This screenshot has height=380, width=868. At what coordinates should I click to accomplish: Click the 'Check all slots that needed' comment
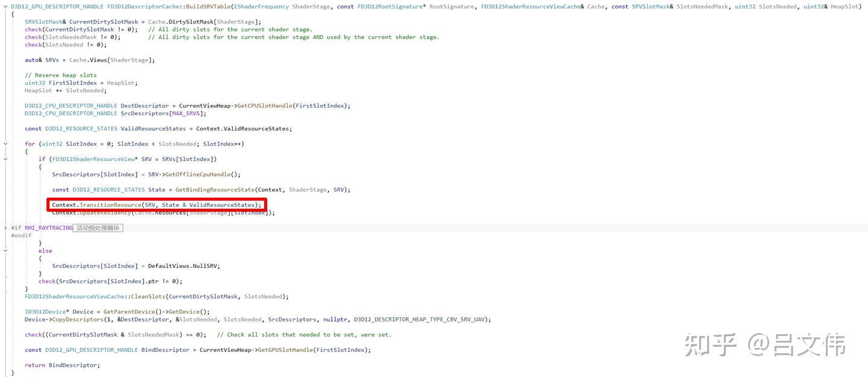click(304, 334)
